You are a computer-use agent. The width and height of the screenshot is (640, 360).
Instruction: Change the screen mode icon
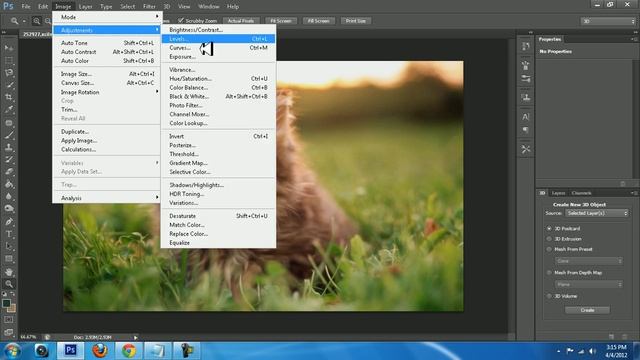9,332
